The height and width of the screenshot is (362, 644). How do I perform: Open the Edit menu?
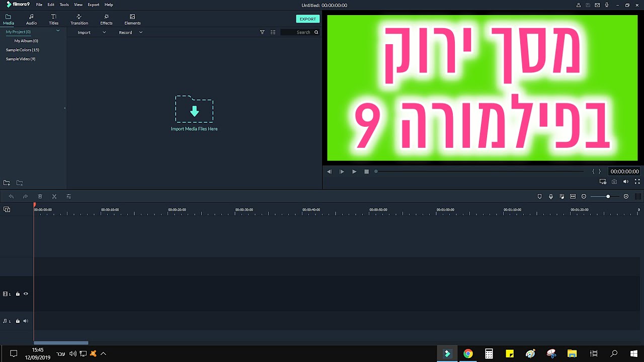point(51,5)
